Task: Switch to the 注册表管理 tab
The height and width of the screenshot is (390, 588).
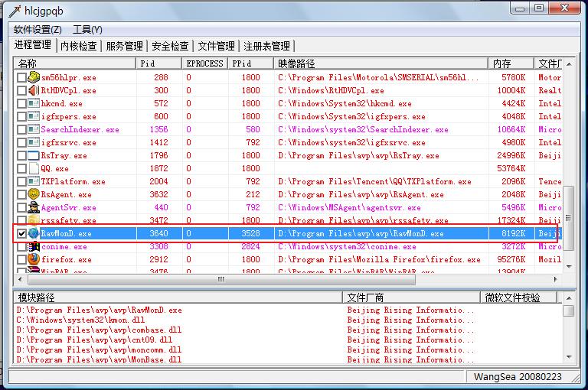Action: 266,46
